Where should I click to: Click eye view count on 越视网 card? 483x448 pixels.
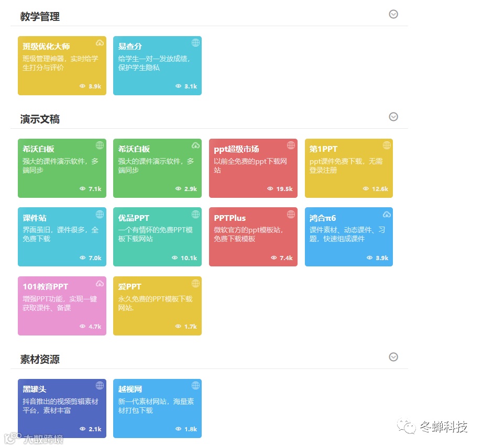(x=186, y=429)
